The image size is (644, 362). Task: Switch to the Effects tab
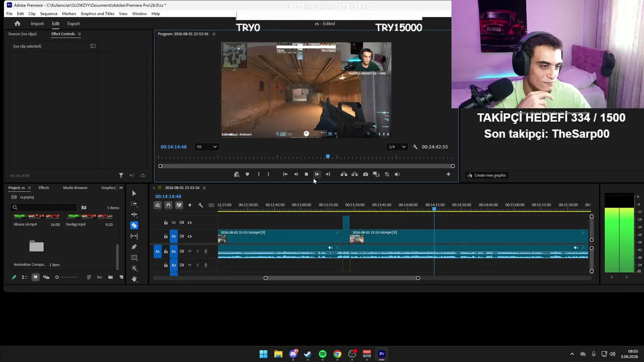[x=44, y=188]
